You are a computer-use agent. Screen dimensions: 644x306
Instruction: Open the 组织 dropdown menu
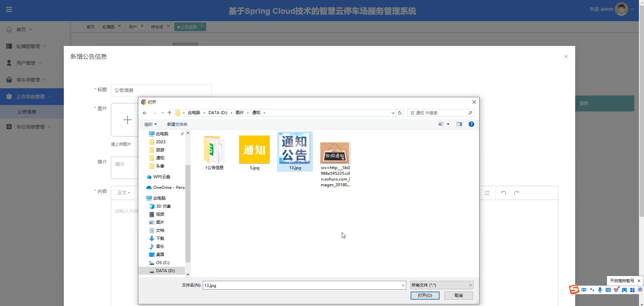[150, 124]
